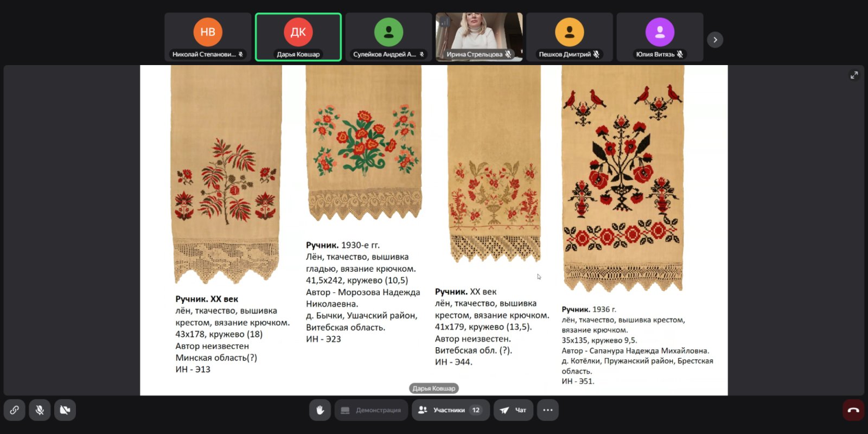This screenshot has width=868, height=434.
Task: Unmute the microphone
Action: pyautogui.click(x=40, y=410)
